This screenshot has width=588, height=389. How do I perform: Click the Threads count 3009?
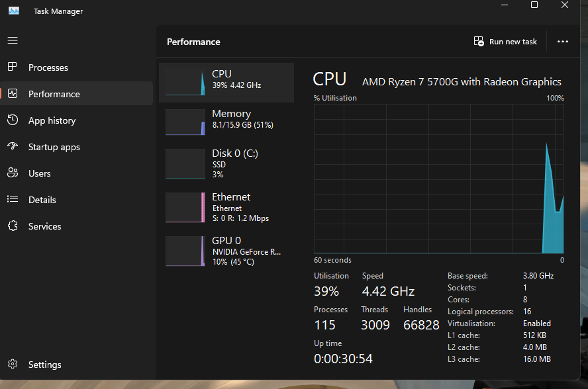point(375,325)
